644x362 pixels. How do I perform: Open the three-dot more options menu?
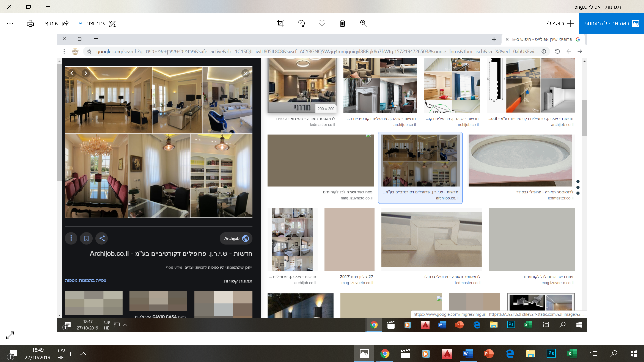[10, 23]
